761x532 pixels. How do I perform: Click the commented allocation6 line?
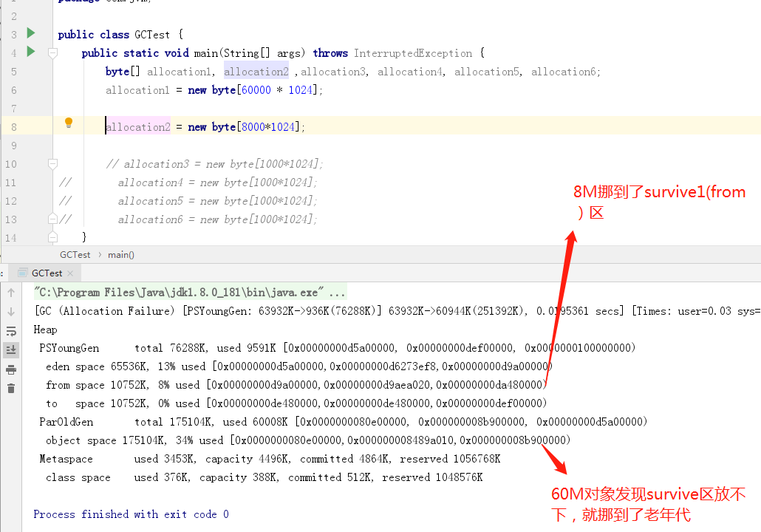click(x=216, y=219)
